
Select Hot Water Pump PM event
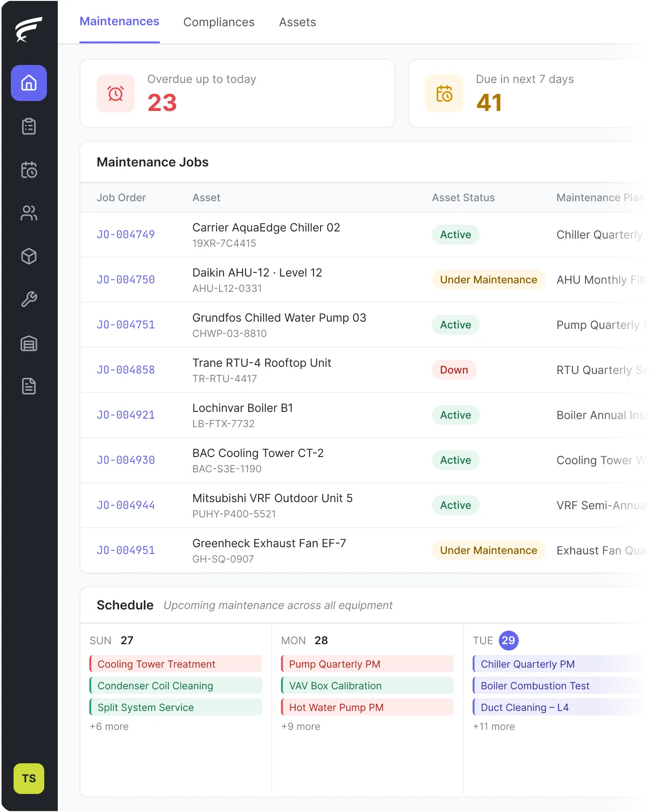tap(367, 707)
